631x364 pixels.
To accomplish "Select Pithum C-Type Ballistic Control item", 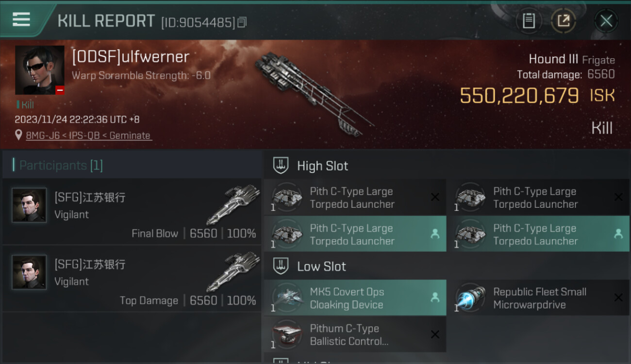I will tap(355, 335).
